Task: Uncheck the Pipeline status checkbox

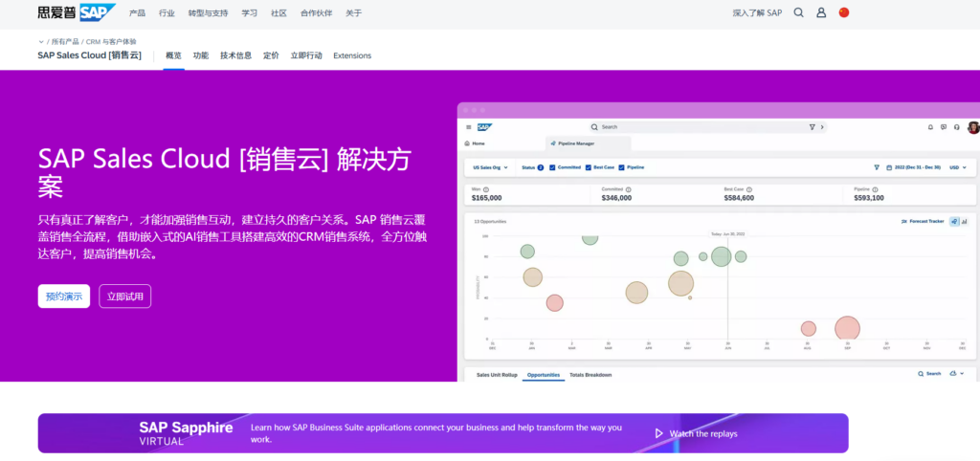Action: coord(621,167)
